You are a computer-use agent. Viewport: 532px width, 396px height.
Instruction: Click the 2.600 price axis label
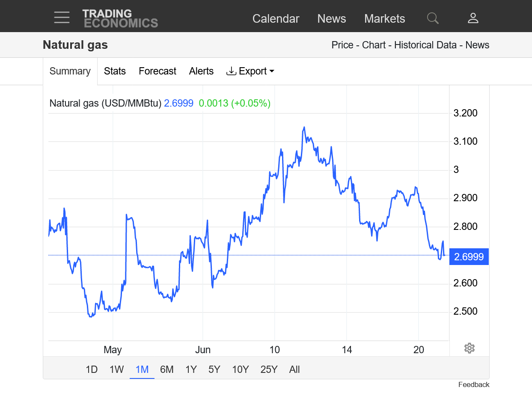click(466, 283)
